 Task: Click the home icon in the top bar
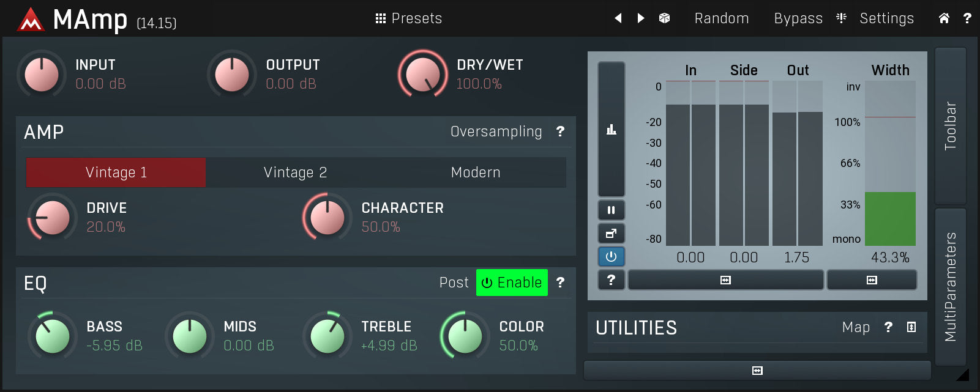pos(944,18)
